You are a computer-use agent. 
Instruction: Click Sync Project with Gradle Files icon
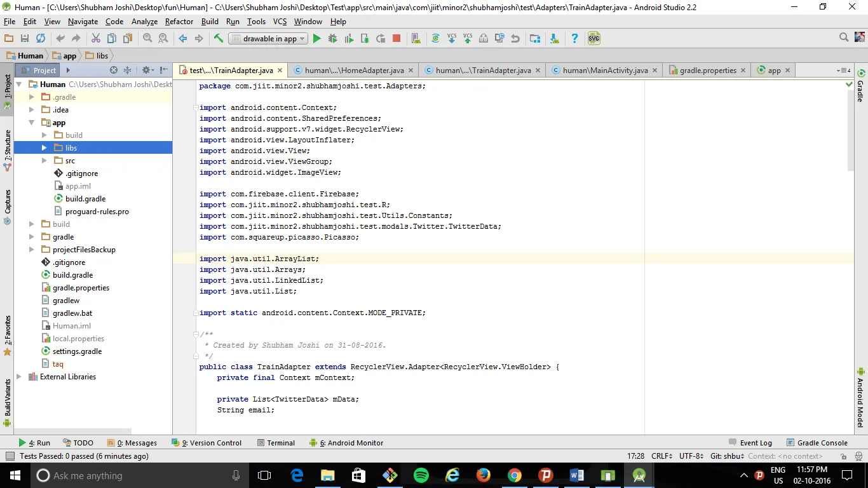[436, 39]
